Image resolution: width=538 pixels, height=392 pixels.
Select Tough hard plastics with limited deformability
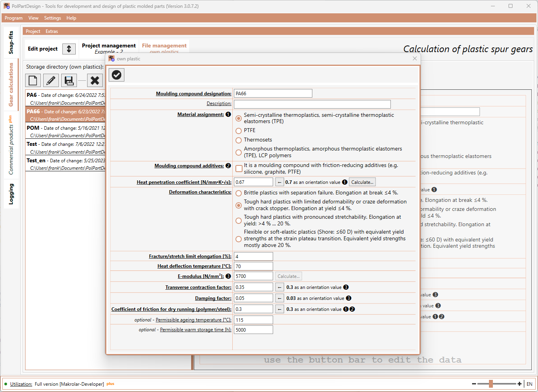coord(239,205)
